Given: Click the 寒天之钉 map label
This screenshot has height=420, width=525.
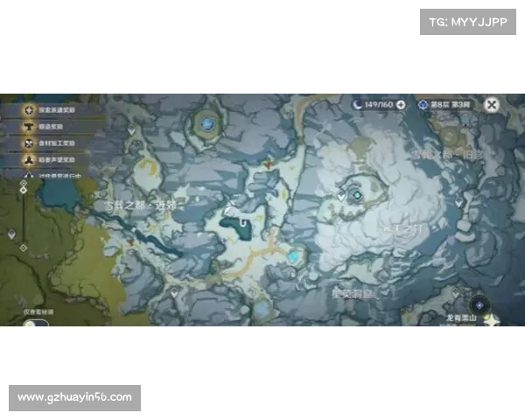Looking at the screenshot, I should (402, 229).
